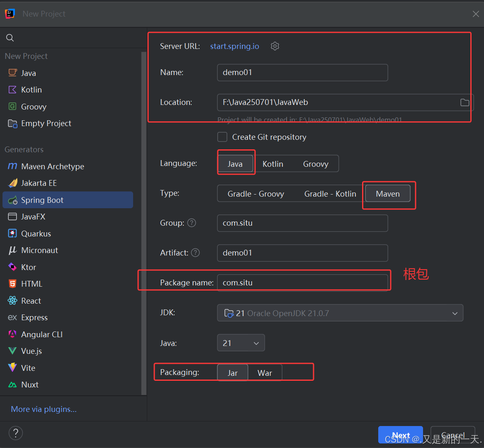The image size is (484, 448).
Task: Select Spring Boot generator
Action: click(x=68, y=200)
